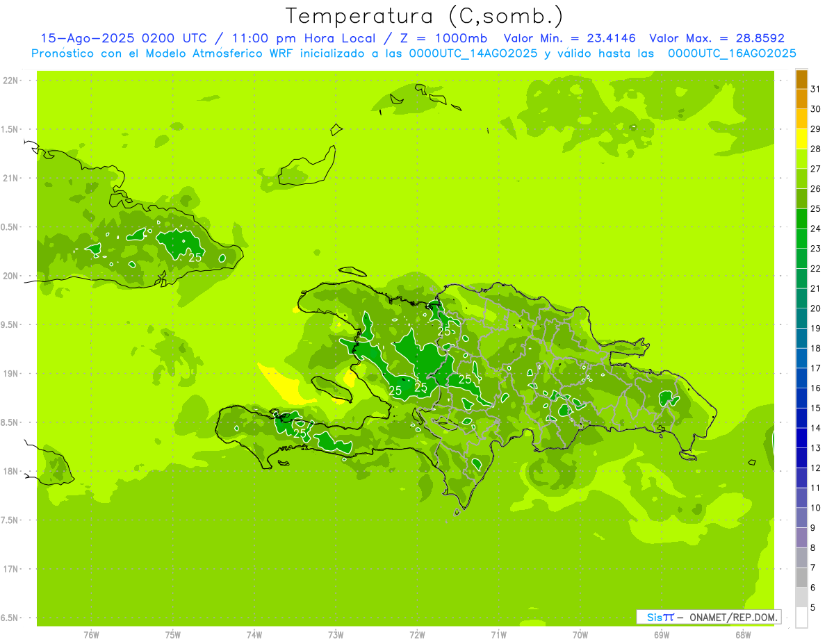Screen dimensions: 834x644
Task: Click the '70W' longitude label
Action: 580,635
